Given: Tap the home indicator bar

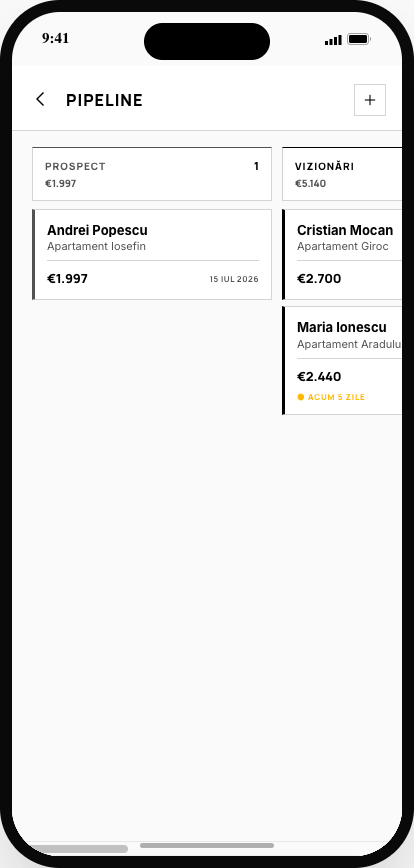Looking at the screenshot, I should (207, 845).
